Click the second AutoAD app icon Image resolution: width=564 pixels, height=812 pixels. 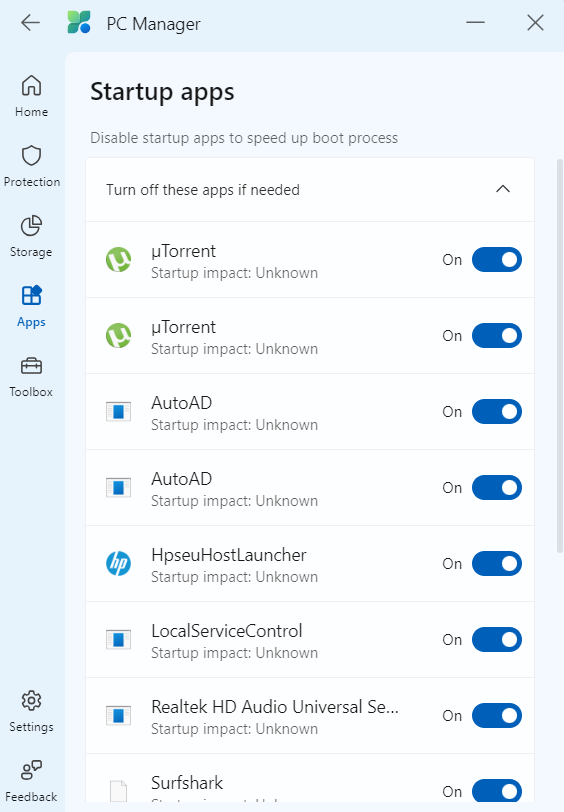[x=119, y=487]
